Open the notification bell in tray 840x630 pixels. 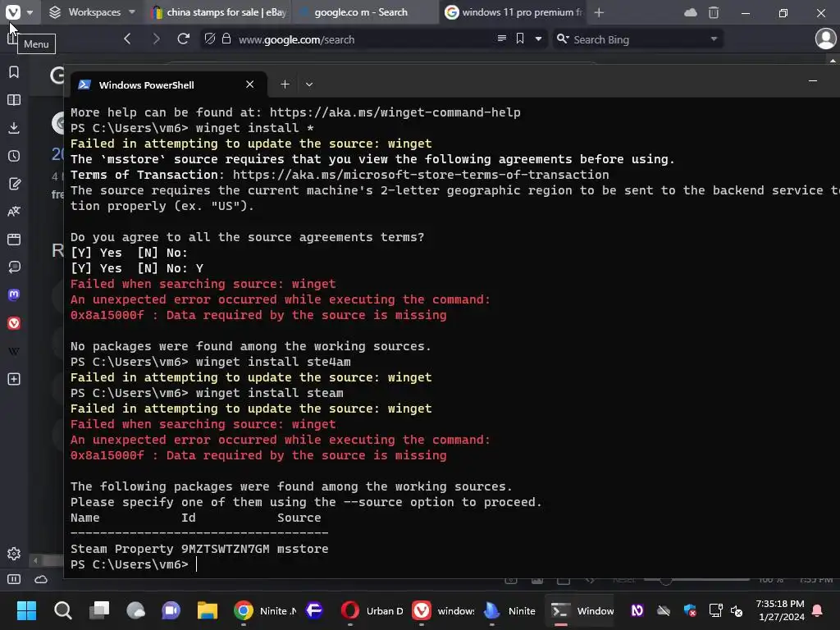818,610
